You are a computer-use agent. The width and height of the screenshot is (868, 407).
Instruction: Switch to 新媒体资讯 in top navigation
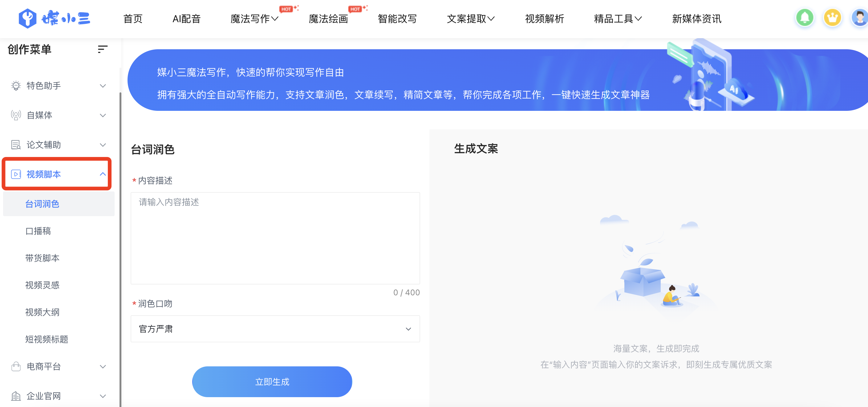[696, 19]
